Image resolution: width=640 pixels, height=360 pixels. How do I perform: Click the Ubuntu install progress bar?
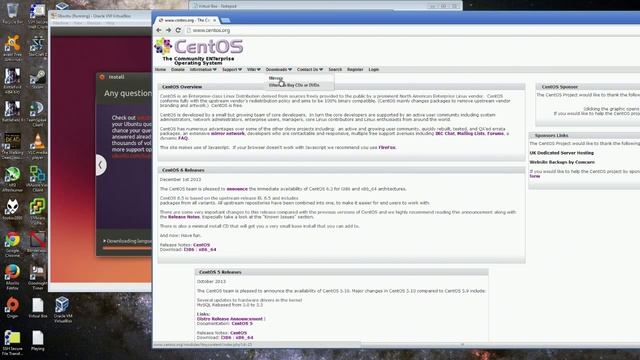[127, 248]
